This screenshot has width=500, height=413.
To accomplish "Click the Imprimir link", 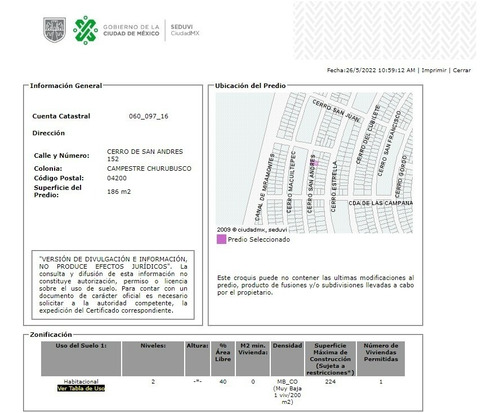I will pyautogui.click(x=434, y=70).
